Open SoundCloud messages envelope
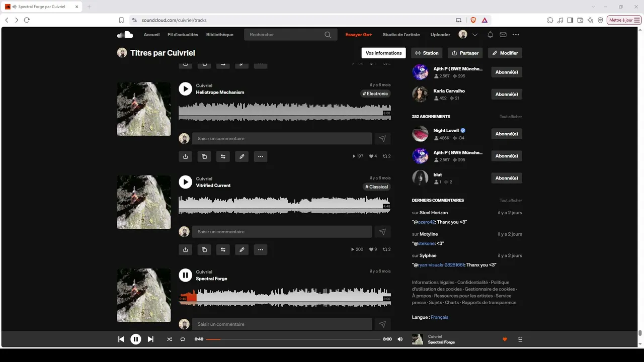 (503, 35)
